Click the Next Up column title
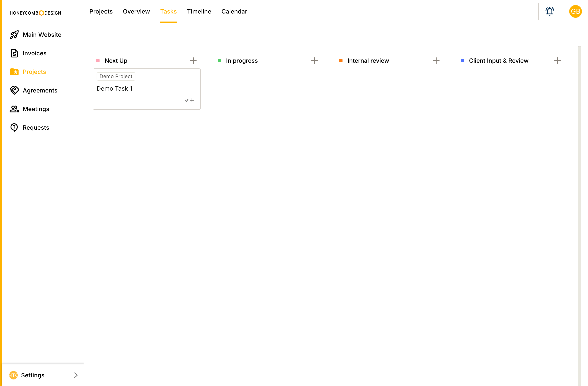This screenshot has width=588, height=386. (x=116, y=61)
